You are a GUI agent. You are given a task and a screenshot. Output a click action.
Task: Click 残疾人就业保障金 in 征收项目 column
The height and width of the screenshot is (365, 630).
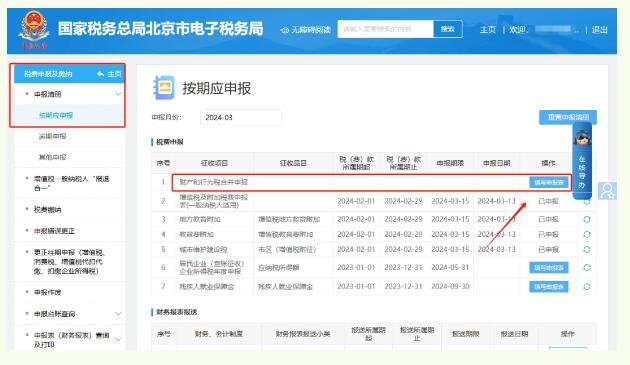[207, 287]
